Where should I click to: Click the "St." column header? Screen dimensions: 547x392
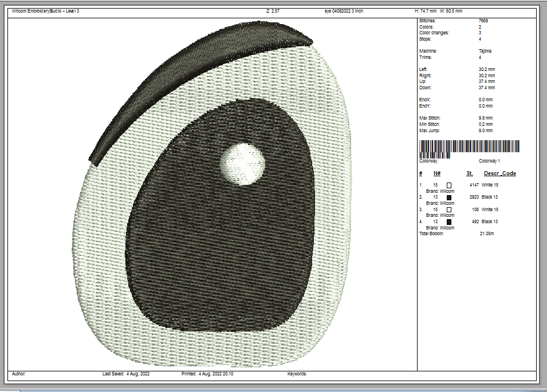(x=469, y=173)
